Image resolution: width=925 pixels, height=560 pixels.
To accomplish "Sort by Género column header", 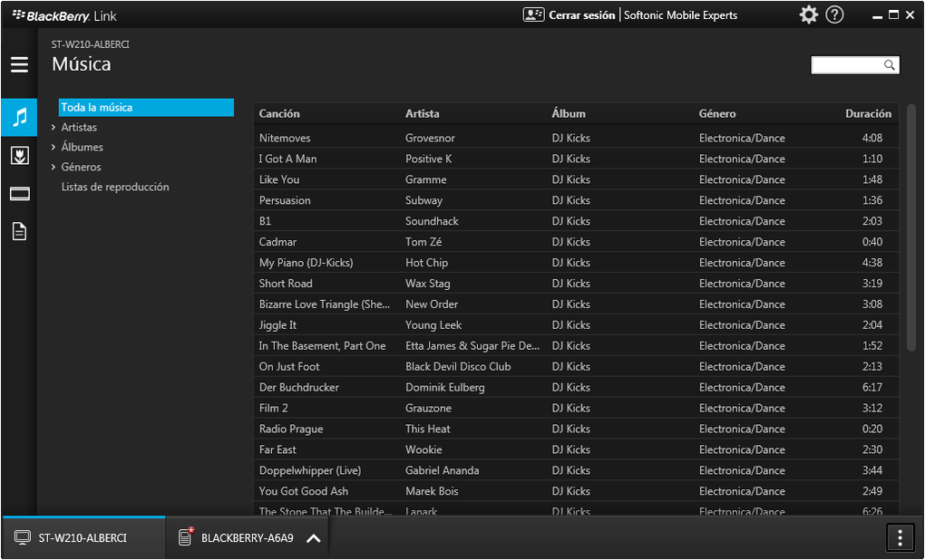I will pos(717,114).
